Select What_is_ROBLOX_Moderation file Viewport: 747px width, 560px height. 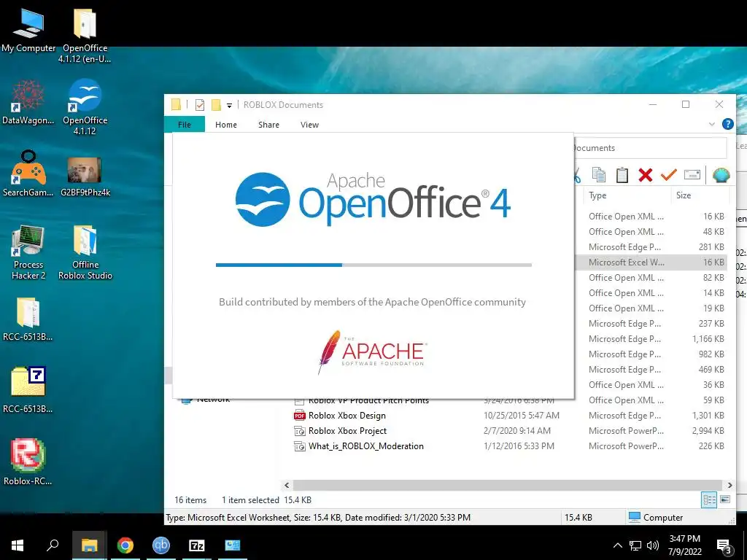366,446
